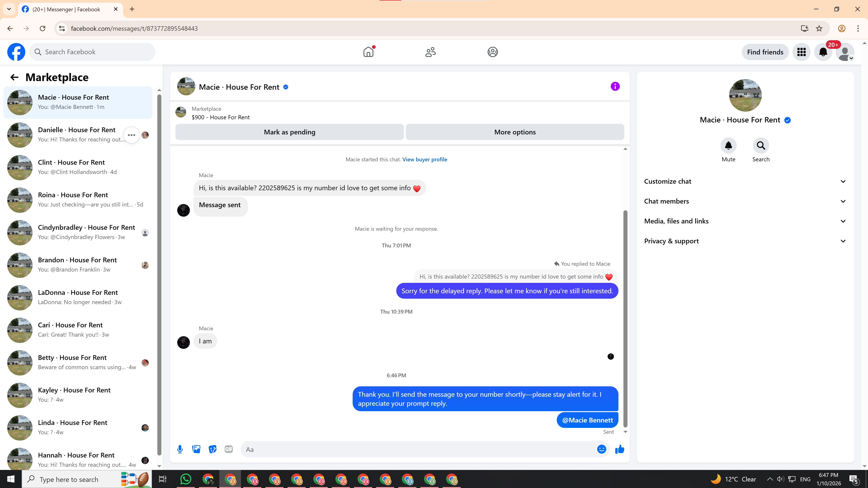Click the conversation list scrollbar
Image resolution: width=868 pixels, height=488 pixels.
[159, 276]
